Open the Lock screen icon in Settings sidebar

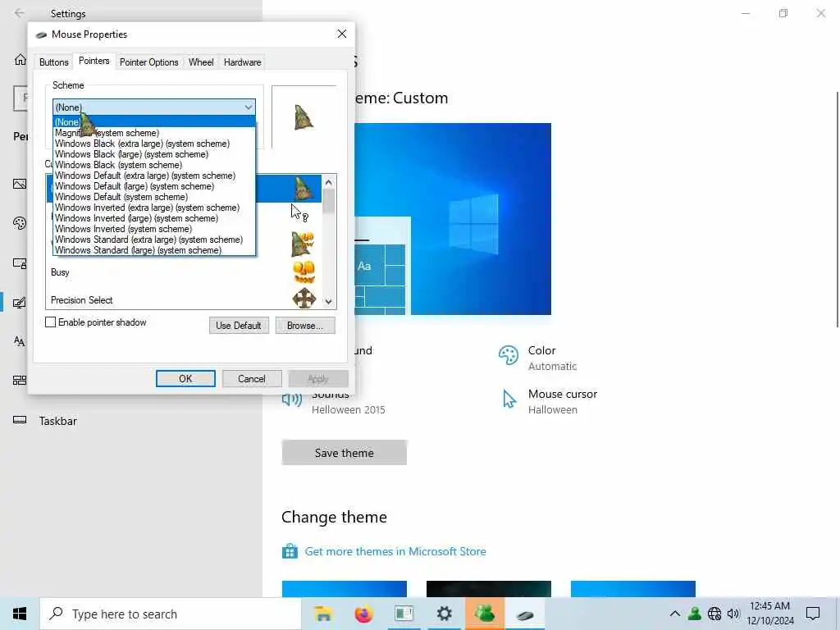pyautogui.click(x=20, y=263)
